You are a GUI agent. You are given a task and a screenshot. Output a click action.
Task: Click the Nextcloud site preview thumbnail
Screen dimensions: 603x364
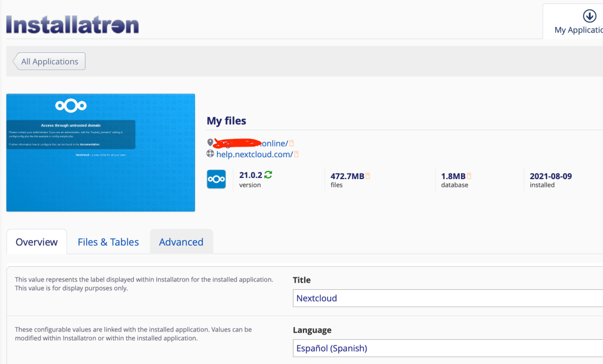coord(100,152)
